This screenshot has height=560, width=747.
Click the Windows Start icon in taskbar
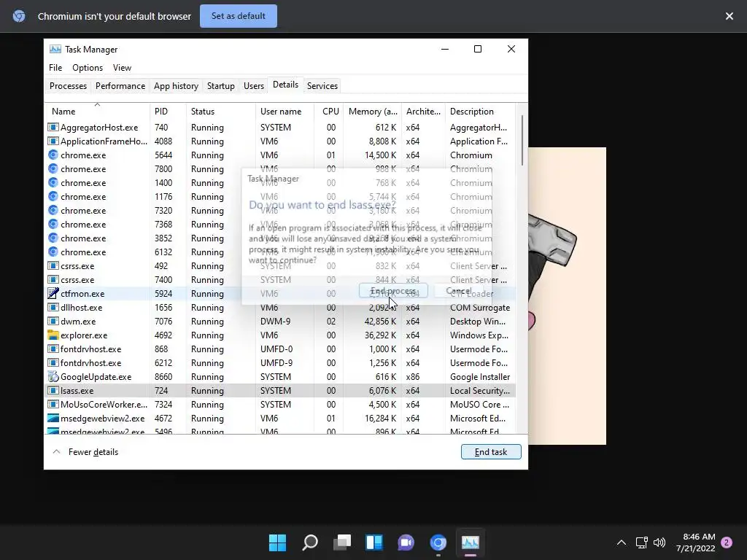point(277,542)
